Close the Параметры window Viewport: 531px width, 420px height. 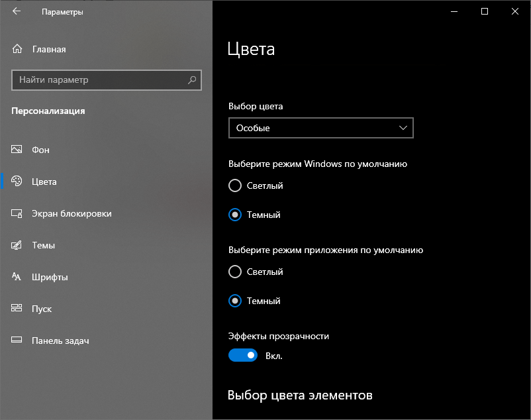(514, 11)
